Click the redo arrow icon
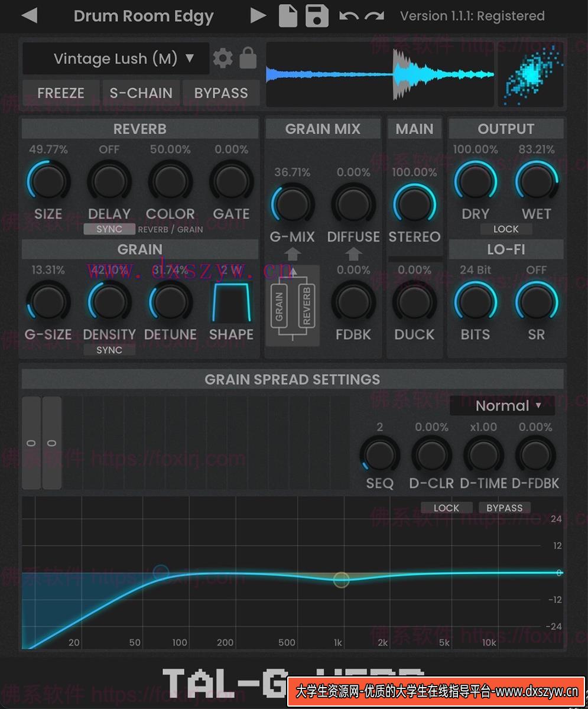Screen dimensions: 588x709 coord(374,16)
